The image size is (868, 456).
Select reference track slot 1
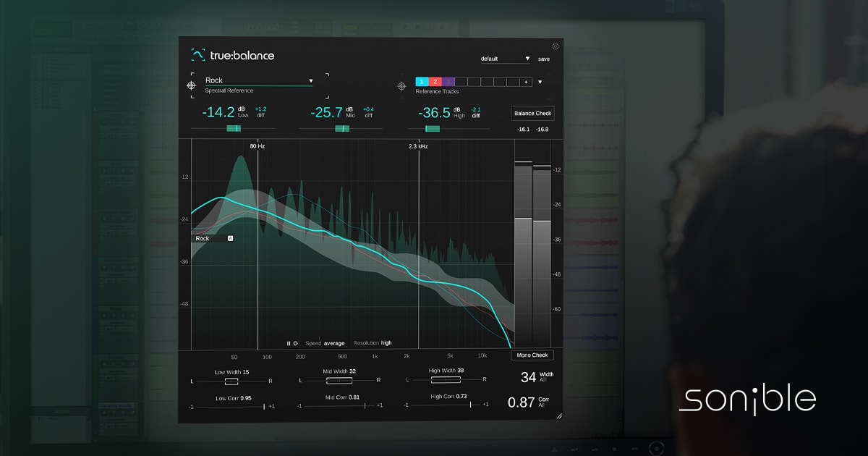click(x=421, y=82)
